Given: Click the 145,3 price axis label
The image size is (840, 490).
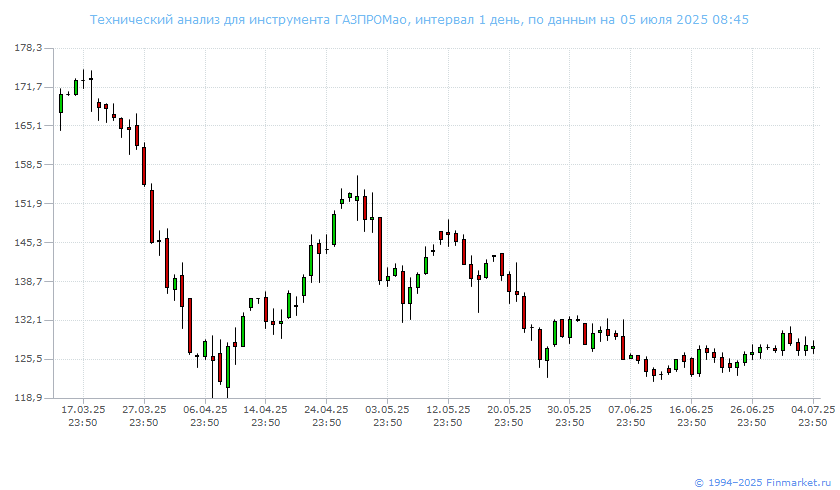Looking at the screenshot, I should [28, 243].
